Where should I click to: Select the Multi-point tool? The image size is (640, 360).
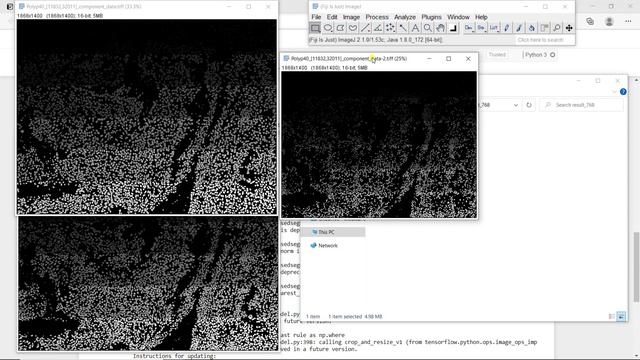[390, 28]
